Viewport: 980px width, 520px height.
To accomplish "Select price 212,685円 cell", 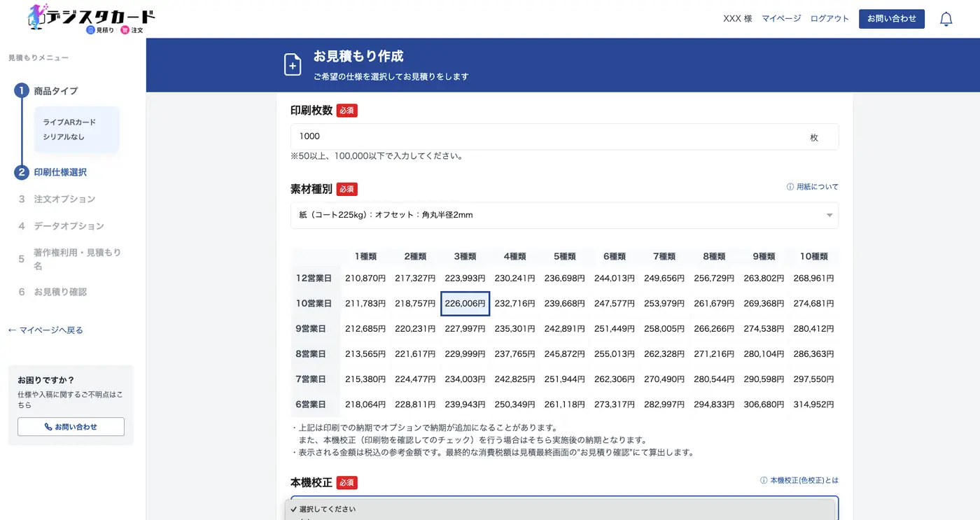I will click(365, 329).
